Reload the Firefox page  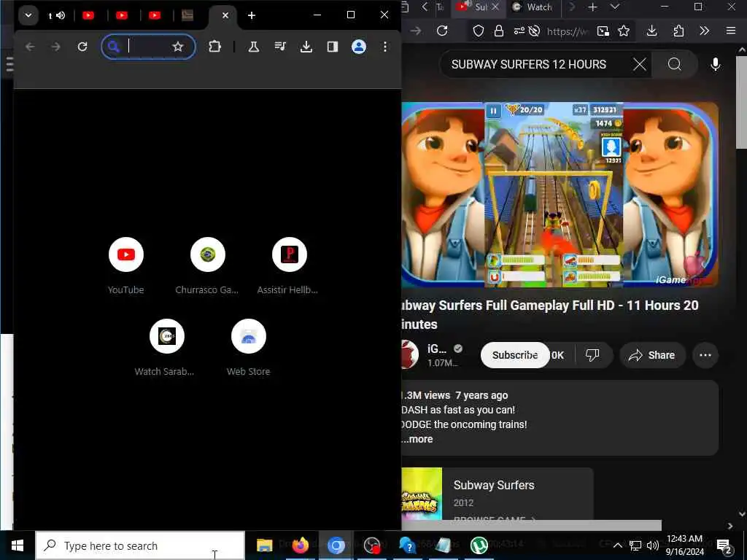(x=442, y=31)
